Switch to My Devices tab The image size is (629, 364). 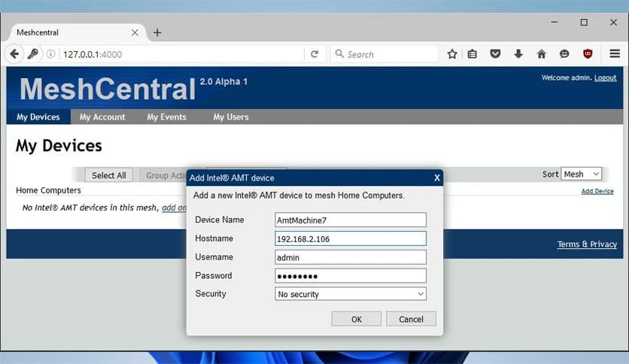(38, 117)
